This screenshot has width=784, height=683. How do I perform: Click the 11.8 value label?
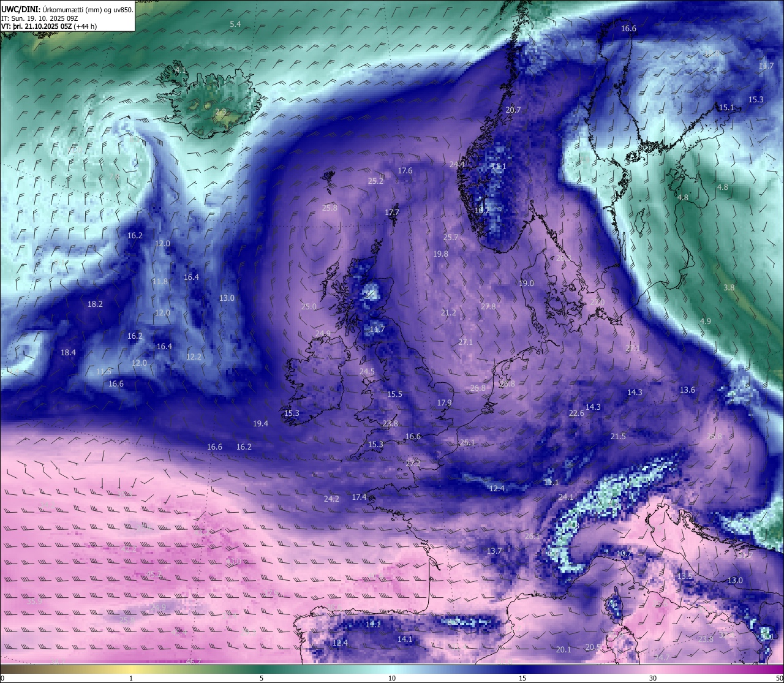click(160, 281)
